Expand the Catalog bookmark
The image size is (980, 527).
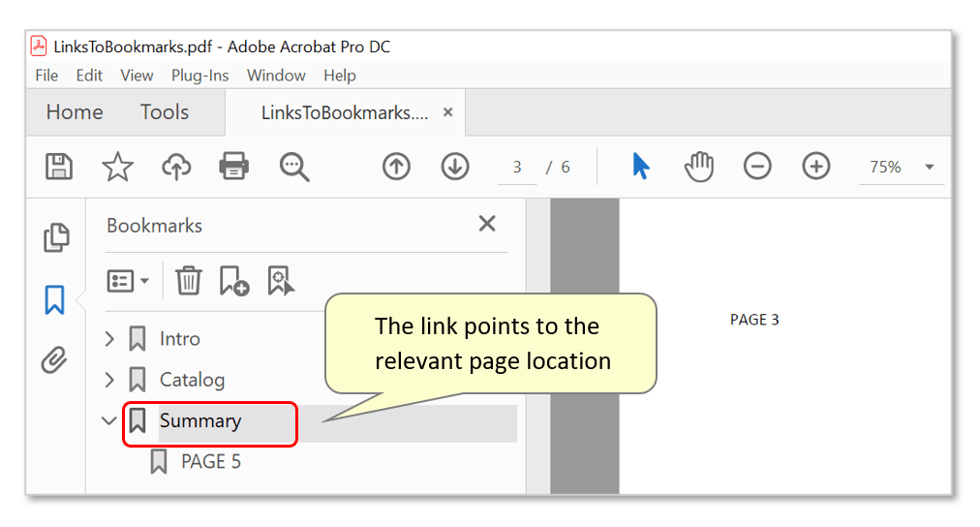coord(110,380)
